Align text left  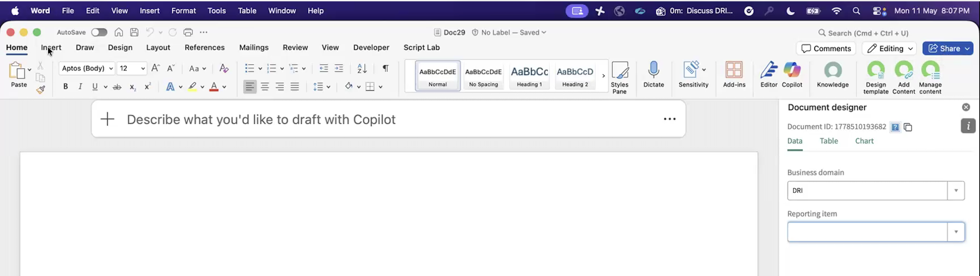pos(249,87)
